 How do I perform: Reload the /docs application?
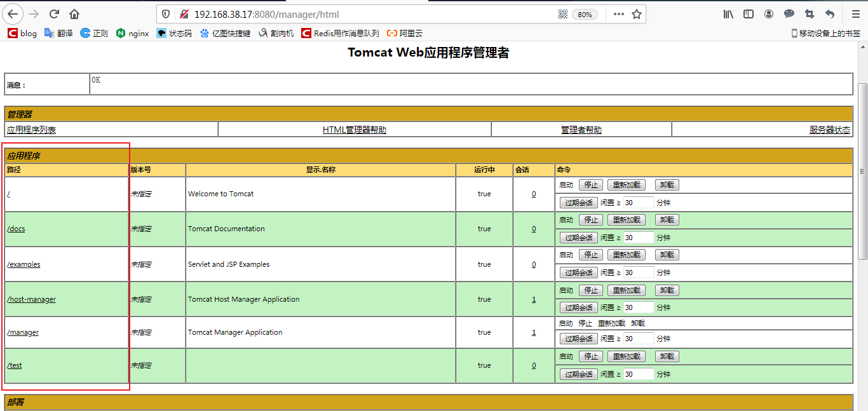pos(627,220)
